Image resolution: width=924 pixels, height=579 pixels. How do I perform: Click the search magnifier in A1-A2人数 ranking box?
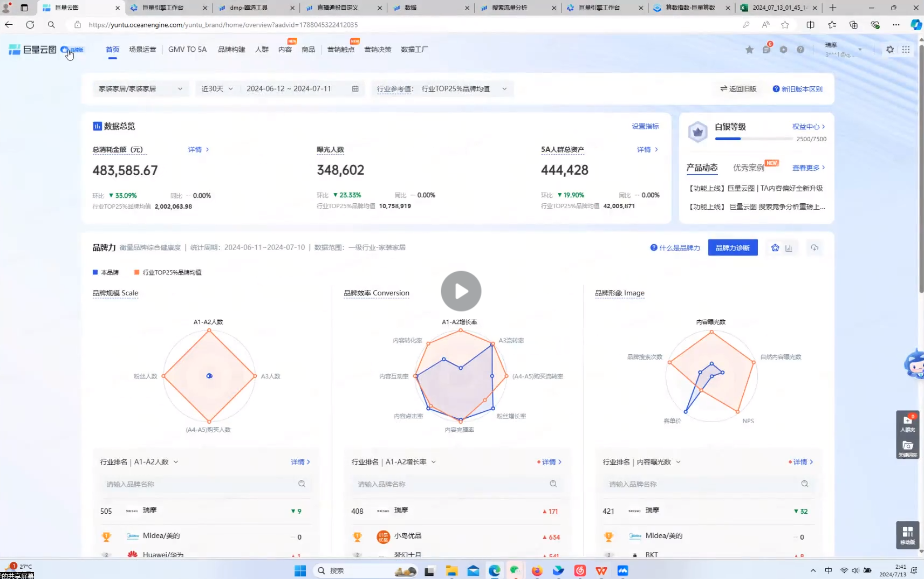click(x=302, y=484)
